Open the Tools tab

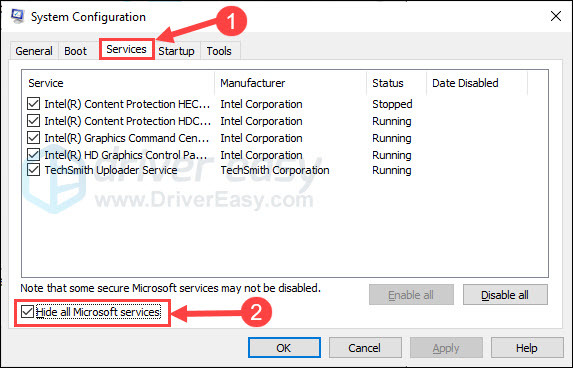[219, 51]
